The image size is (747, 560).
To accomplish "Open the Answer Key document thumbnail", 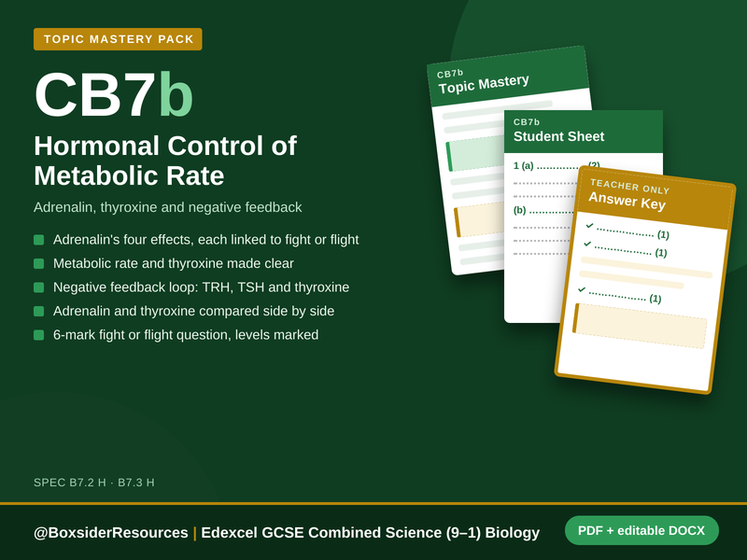I will click(x=645, y=279).
